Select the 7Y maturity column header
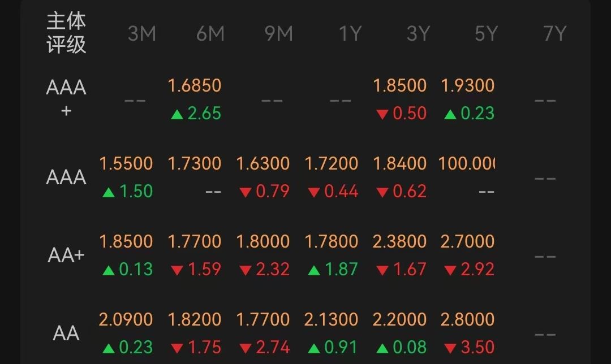Image resolution: width=611 pixels, height=364 pixels. click(x=554, y=34)
